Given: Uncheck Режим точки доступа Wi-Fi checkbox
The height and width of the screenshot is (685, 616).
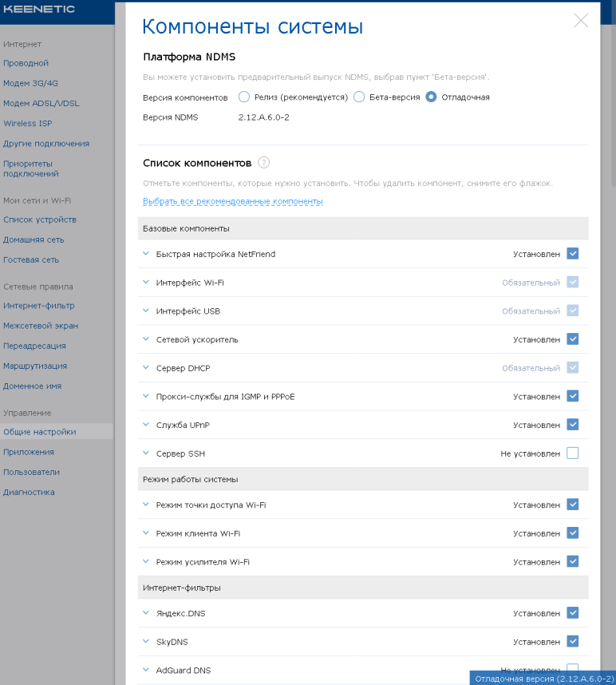Looking at the screenshot, I should [572, 505].
